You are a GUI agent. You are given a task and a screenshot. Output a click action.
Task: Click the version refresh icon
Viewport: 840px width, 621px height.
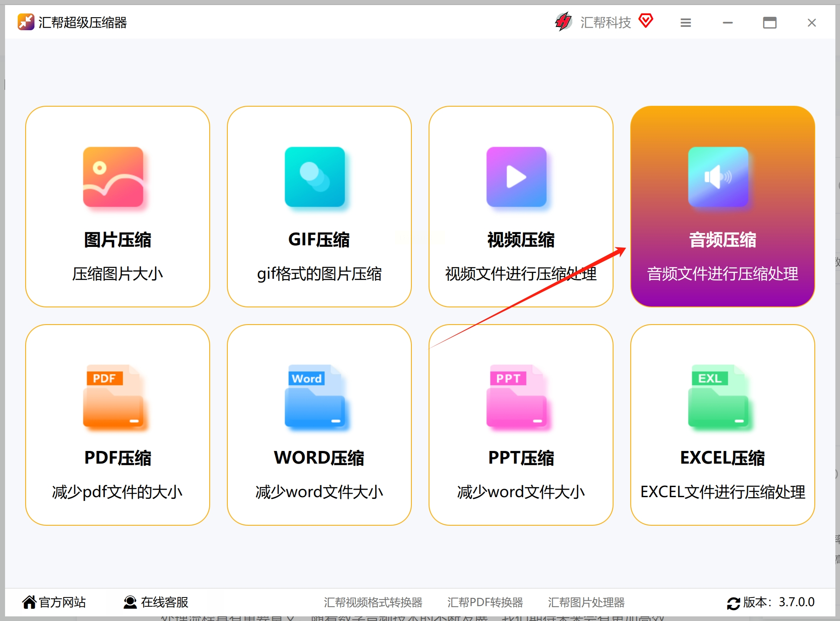(x=733, y=603)
